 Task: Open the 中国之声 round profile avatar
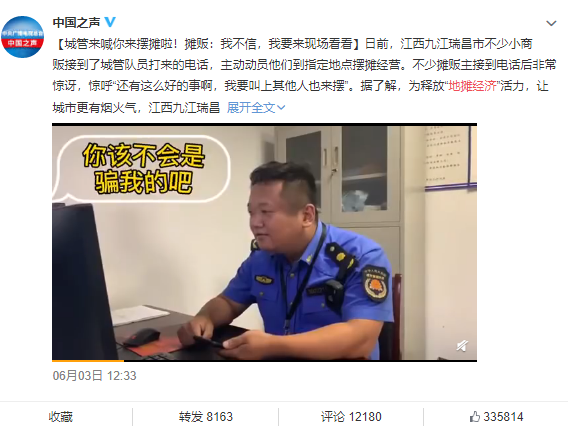point(22,37)
